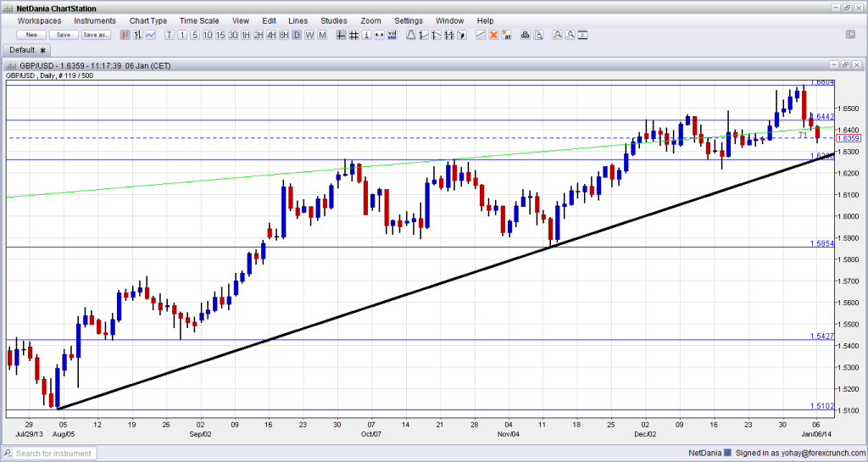This screenshot has height=462, width=868.
Task: Select the 1 minute time scale
Action: point(182,35)
